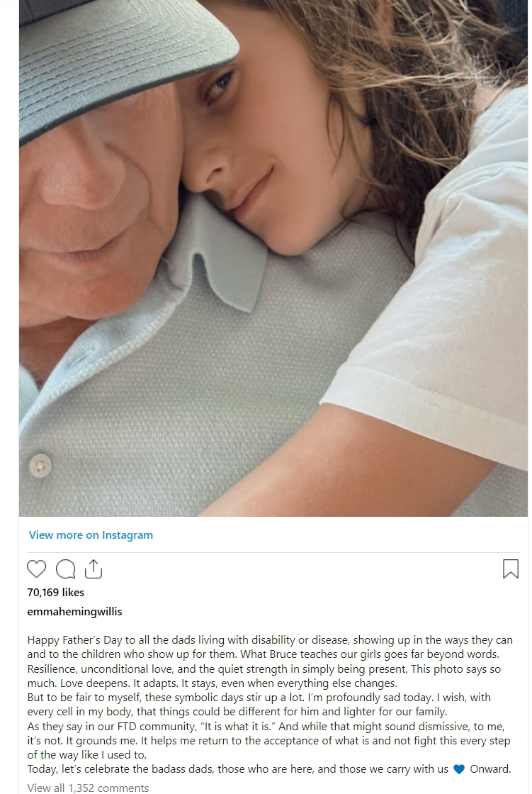View all 1,352 comments
532x794 pixels.
(x=88, y=788)
